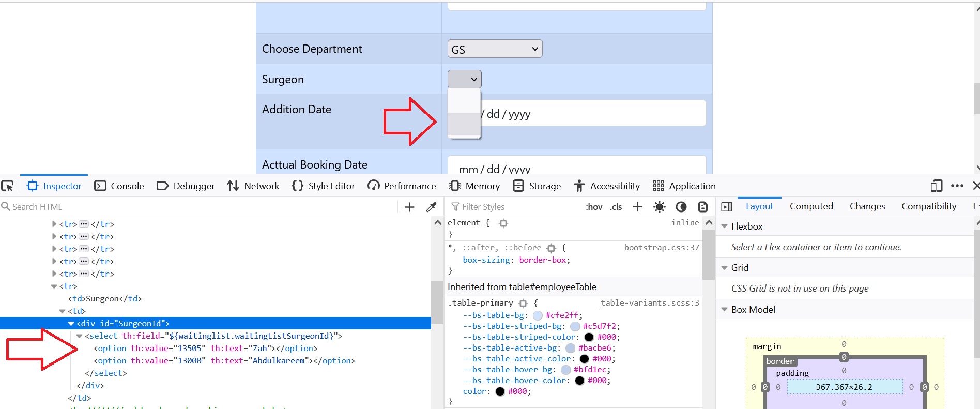Create new node with plus icon
The width and height of the screenshot is (980, 409).
pos(409,207)
